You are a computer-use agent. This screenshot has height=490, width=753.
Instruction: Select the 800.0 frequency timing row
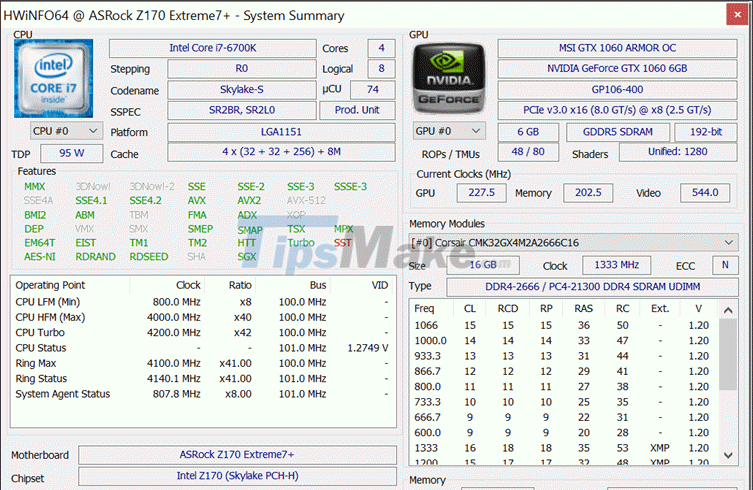565,387
